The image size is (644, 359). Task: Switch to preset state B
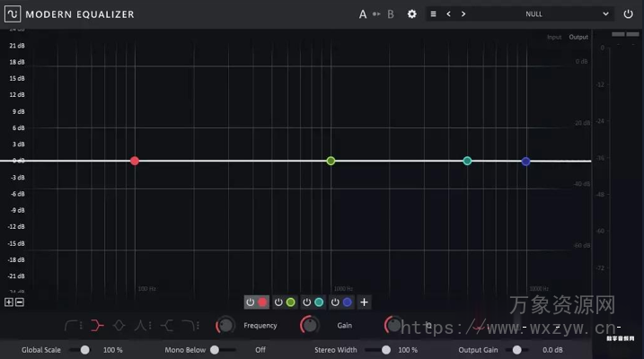[x=391, y=14]
